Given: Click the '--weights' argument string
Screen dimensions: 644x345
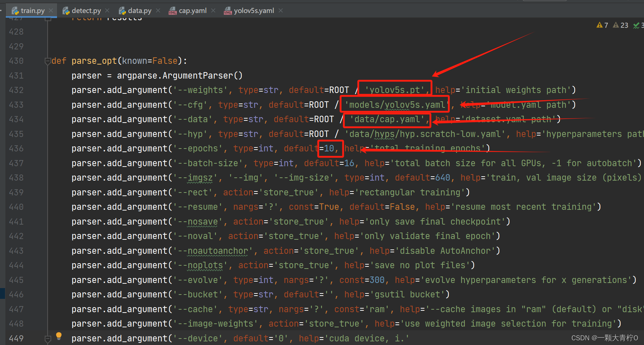Looking at the screenshot, I should (x=200, y=90).
